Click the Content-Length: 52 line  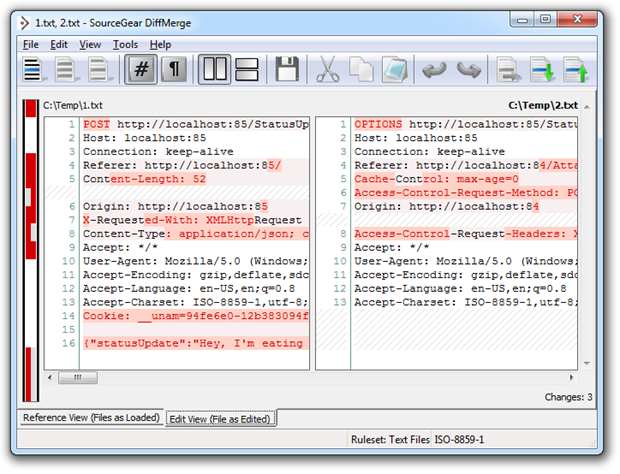coord(196,179)
